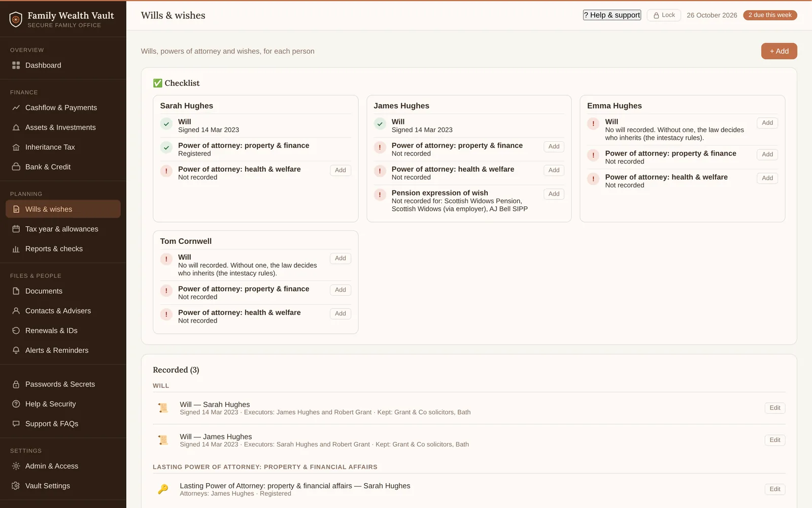Click the Admin & Access gear icon
This screenshot has width=812, height=508.
16,466
